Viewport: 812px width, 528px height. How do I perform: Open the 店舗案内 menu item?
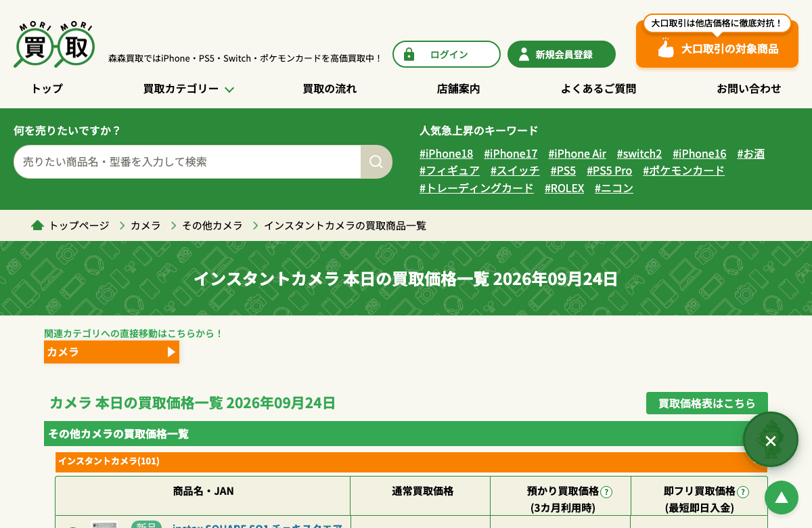pyautogui.click(x=458, y=89)
